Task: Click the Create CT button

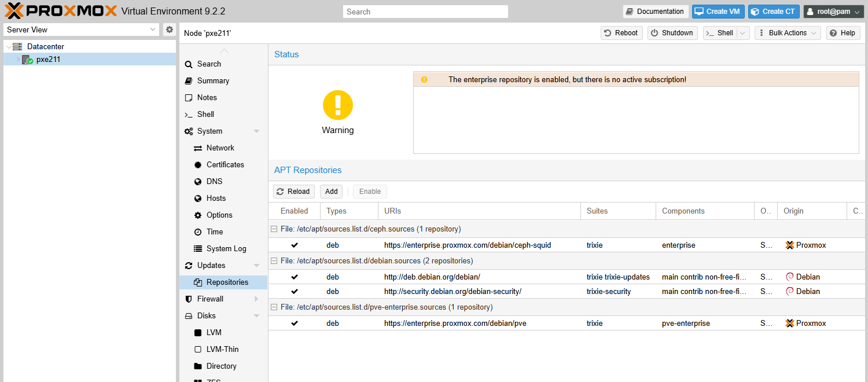Action: 774,12
